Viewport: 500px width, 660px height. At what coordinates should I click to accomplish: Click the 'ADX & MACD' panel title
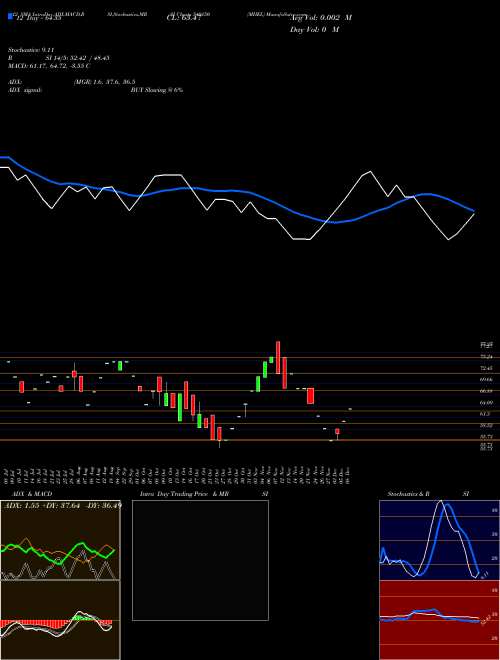click(x=32, y=494)
